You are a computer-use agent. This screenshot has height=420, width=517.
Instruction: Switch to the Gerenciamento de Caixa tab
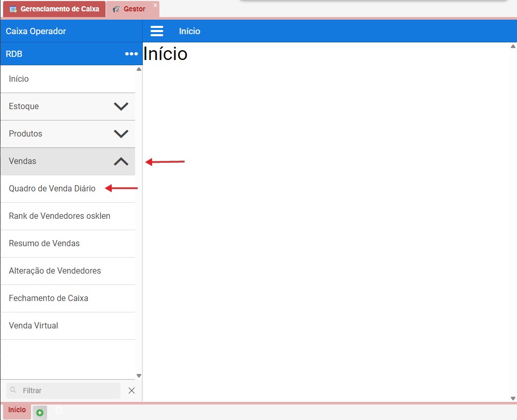[x=54, y=9]
